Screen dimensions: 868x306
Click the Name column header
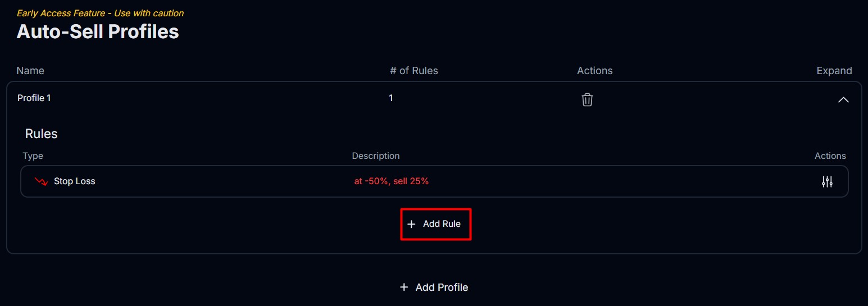(x=30, y=71)
